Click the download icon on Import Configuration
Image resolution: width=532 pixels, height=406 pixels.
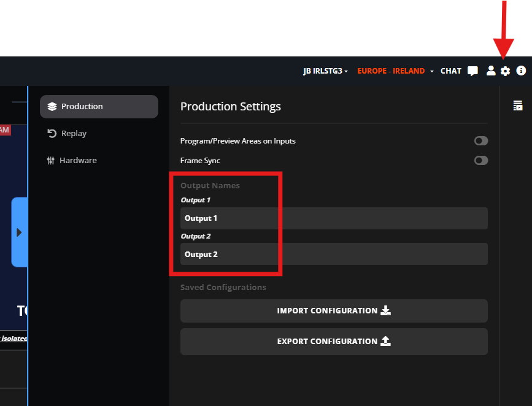pyautogui.click(x=385, y=310)
